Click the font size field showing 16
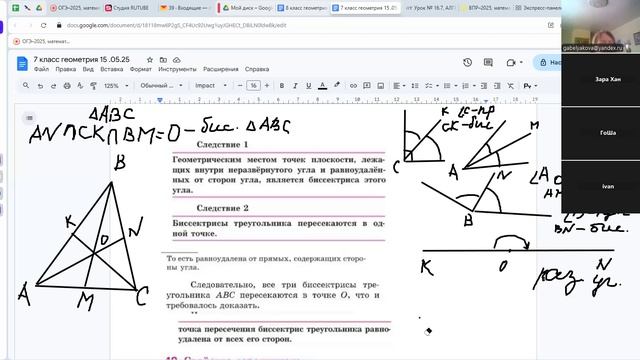This screenshot has width=640, height=360. click(x=253, y=86)
